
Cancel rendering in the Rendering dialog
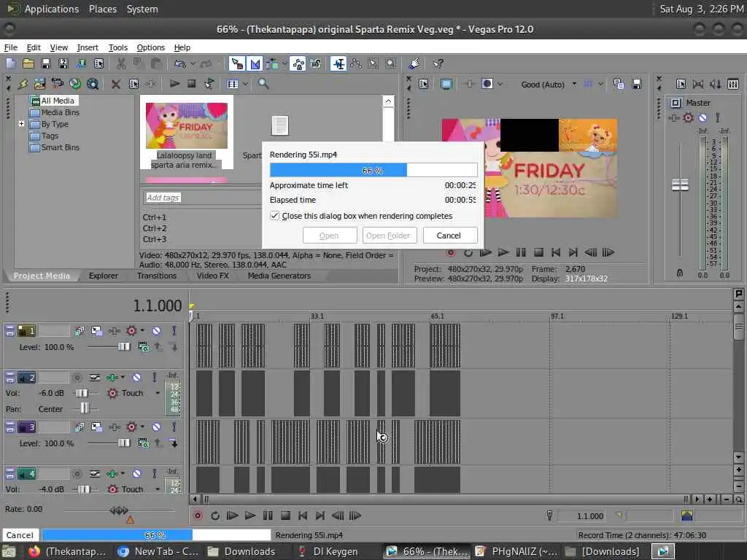click(x=449, y=236)
